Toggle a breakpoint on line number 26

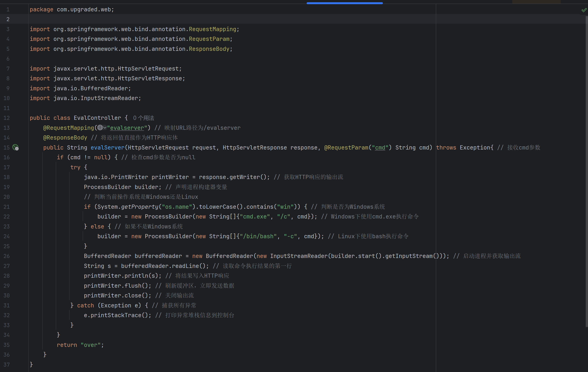click(7, 256)
